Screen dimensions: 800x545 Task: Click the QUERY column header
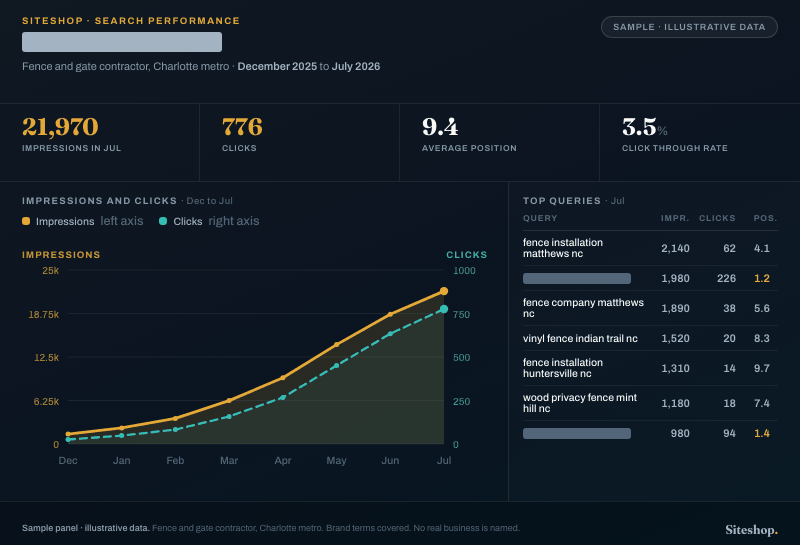click(x=540, y=218)
